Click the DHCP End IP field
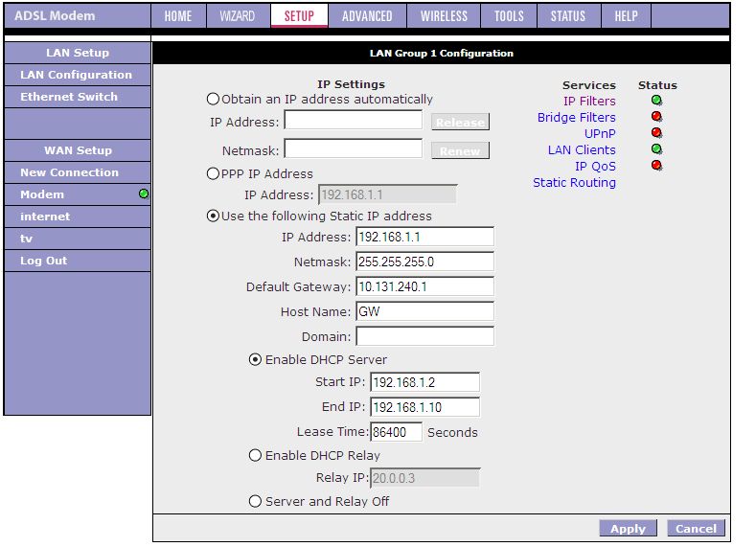Image resolution: width=756 pixels, height=547 pixels. [x=424, y=407]
